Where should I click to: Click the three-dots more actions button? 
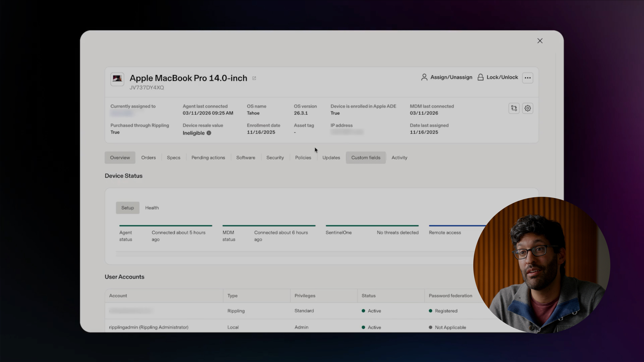(528, 78)
